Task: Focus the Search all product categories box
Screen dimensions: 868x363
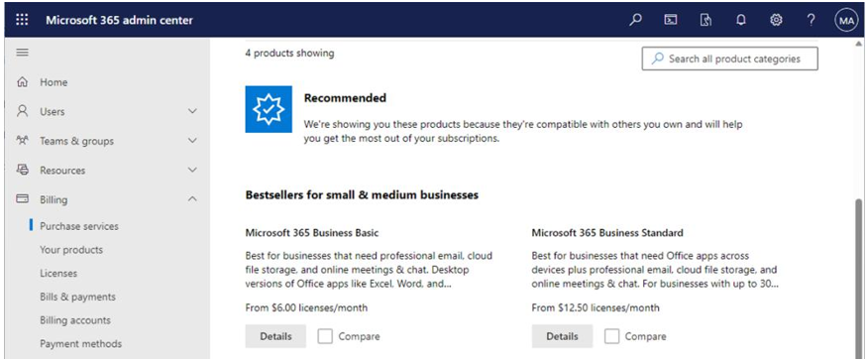Action: click(729, 59)
